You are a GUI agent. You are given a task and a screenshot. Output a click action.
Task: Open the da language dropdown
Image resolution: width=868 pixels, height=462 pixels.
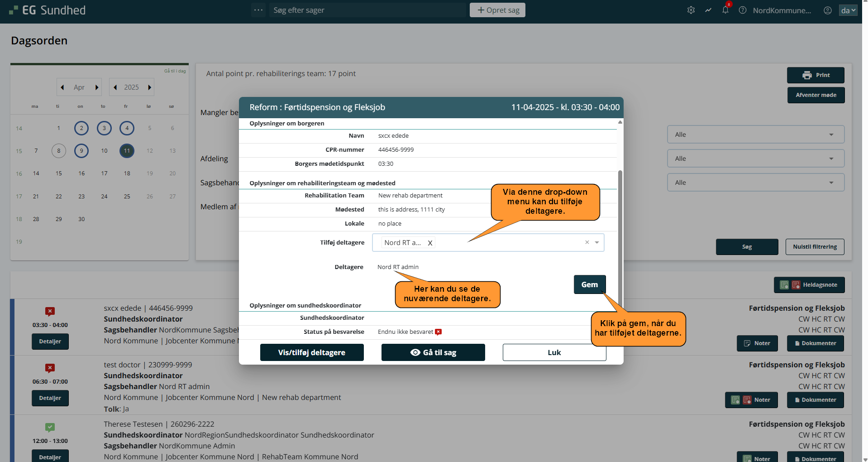848,10
